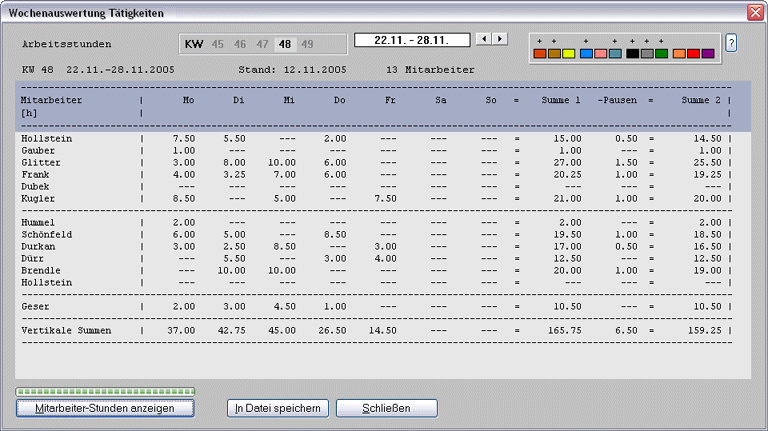Switch to calendar week 45

pos(217,45)
